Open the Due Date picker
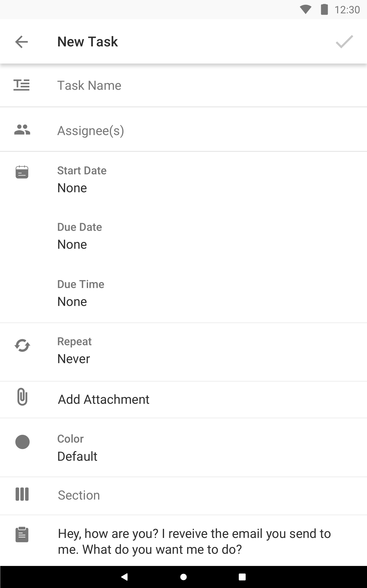Image resolution: width=367 pixels, height=588 pixels. coord(80,236)
